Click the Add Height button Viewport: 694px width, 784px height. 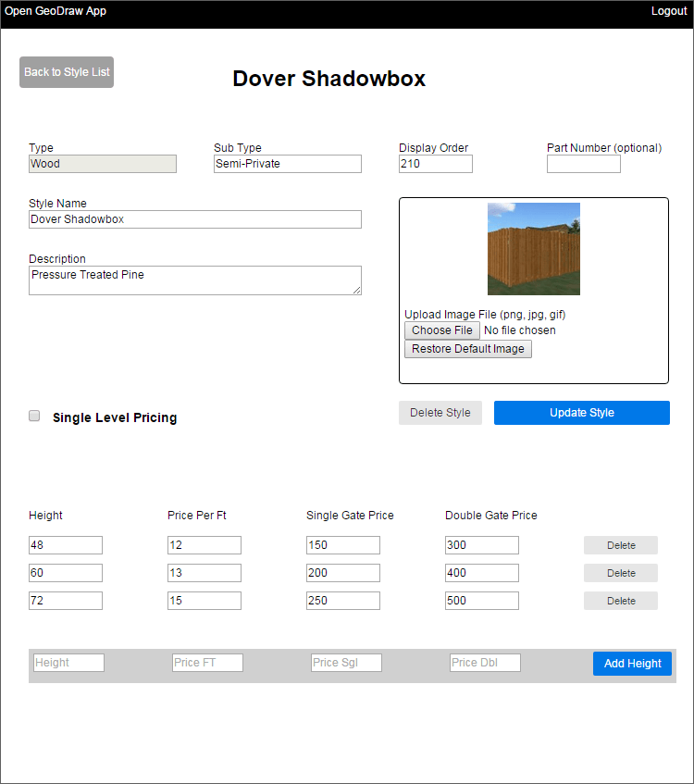(632, 664)
